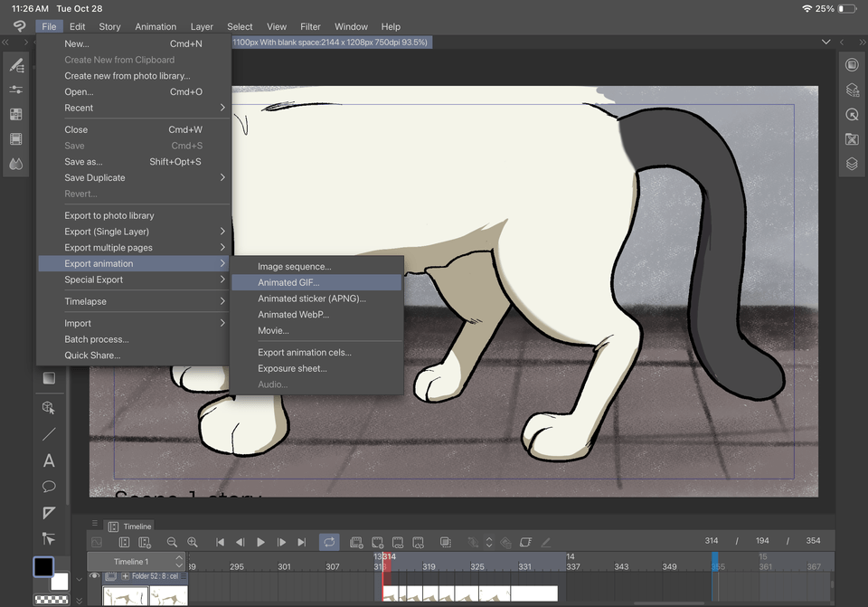Open the Layers stack panel icon

(x=852, y=164)
